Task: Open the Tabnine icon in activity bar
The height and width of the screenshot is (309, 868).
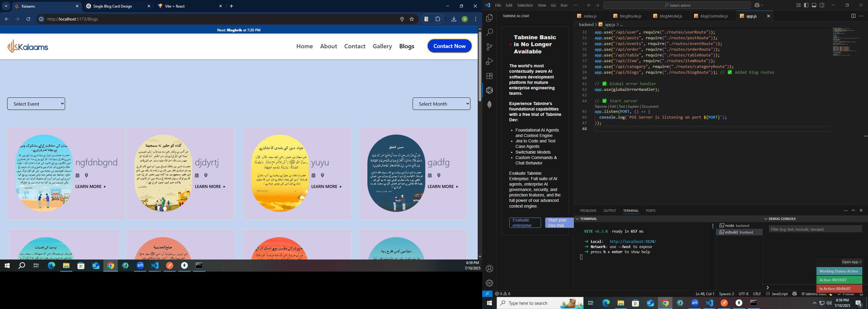Action: click(489, 90)
